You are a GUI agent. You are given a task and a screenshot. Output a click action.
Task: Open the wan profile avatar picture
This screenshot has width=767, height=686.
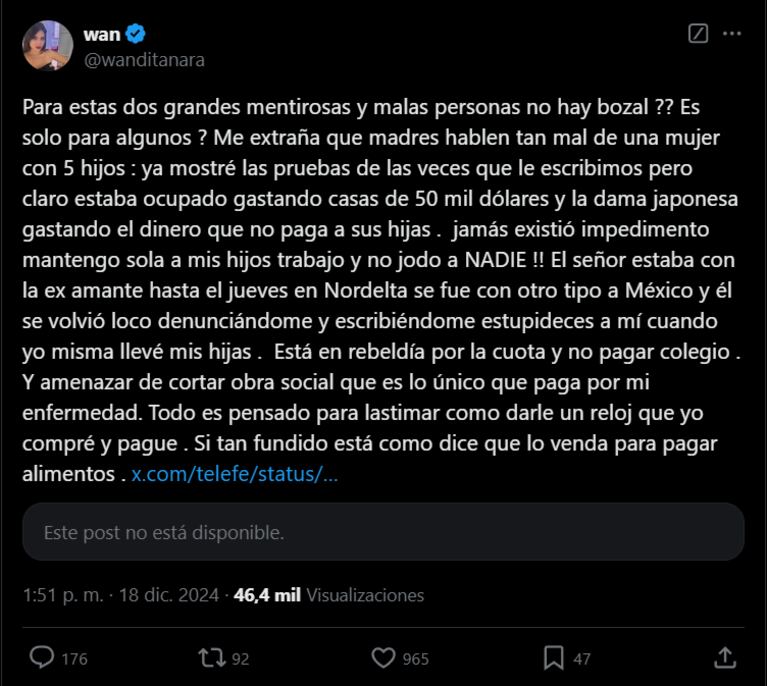pyautogui.click(x=47, y=46)
